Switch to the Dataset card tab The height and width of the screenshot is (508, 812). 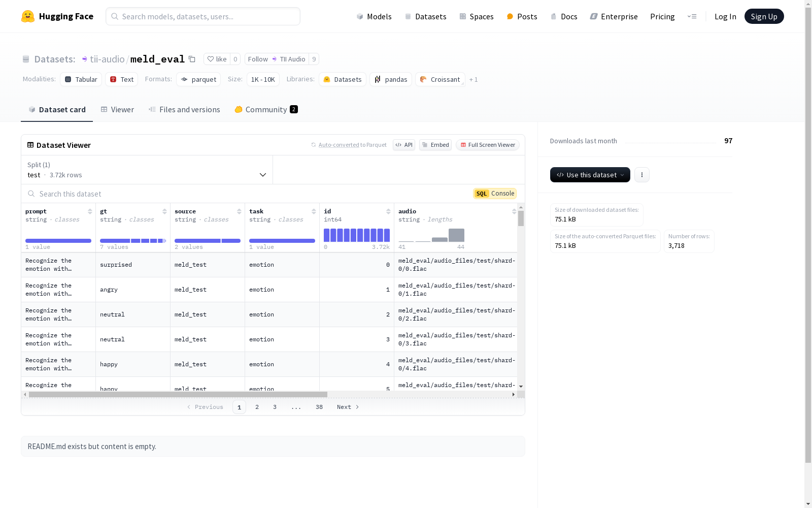coord(57,110)
